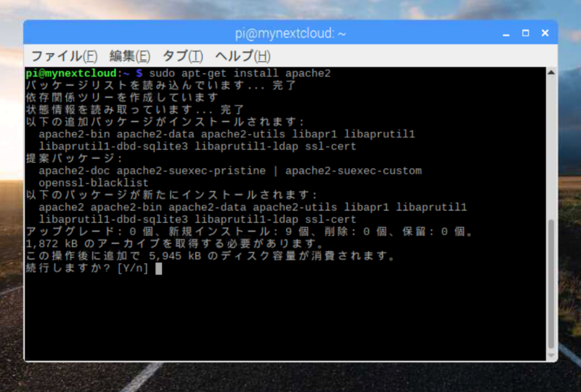Open the ヘルプ(H) menu

[243, 57]
